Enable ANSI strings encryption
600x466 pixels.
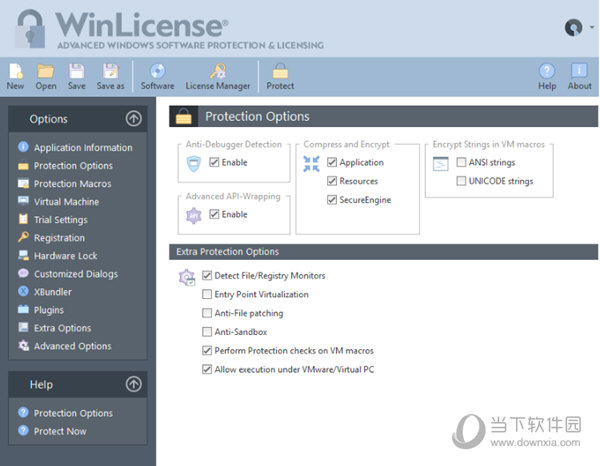461,162
